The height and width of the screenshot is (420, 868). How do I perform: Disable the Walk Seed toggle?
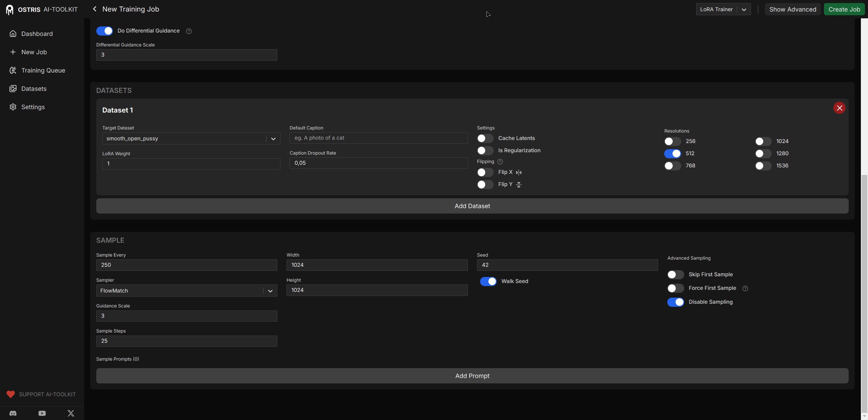488,281
